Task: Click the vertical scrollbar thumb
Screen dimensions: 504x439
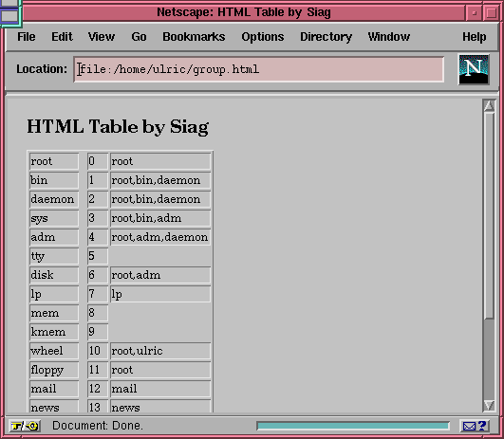Action: point(489,215)
